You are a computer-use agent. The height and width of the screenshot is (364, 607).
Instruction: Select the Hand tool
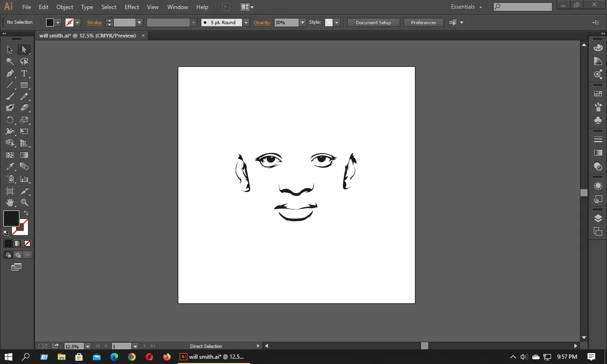point(10,202)
